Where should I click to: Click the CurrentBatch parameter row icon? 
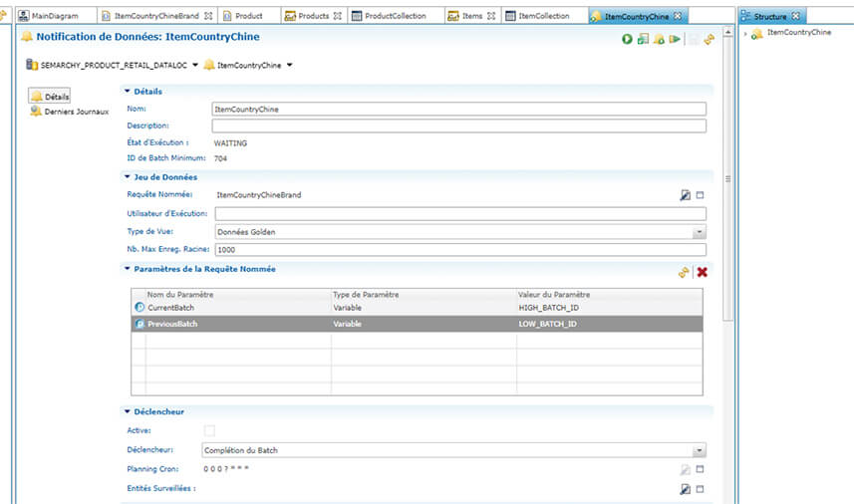click(140, 309)
